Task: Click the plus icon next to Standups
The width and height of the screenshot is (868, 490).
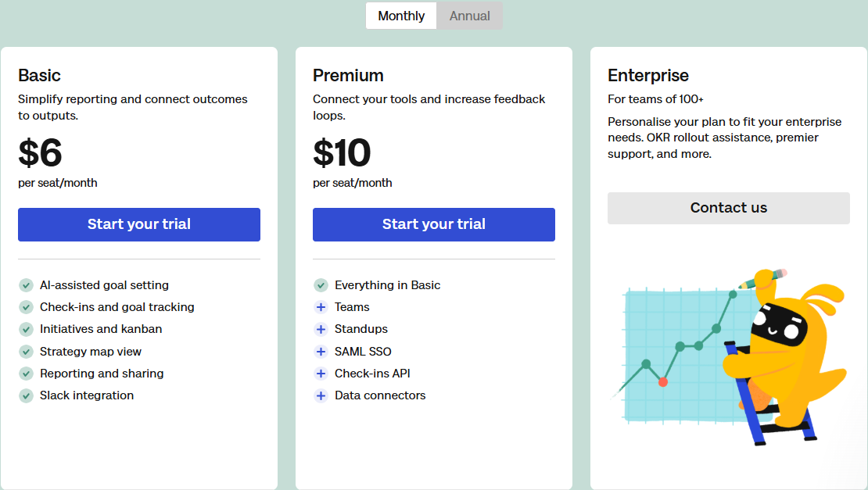Action: pyautogui.click(x=321, y=329)
